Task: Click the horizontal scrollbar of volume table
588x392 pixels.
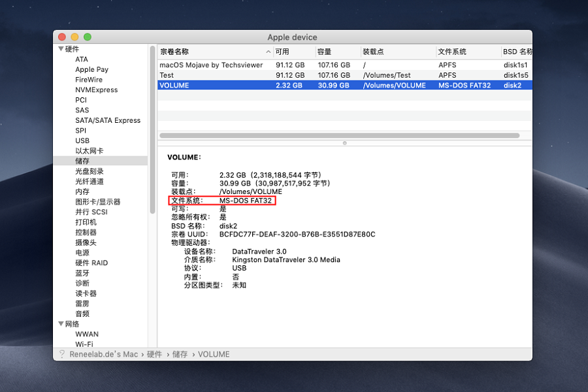Action: pyautogui.click(x=339, y=135)
